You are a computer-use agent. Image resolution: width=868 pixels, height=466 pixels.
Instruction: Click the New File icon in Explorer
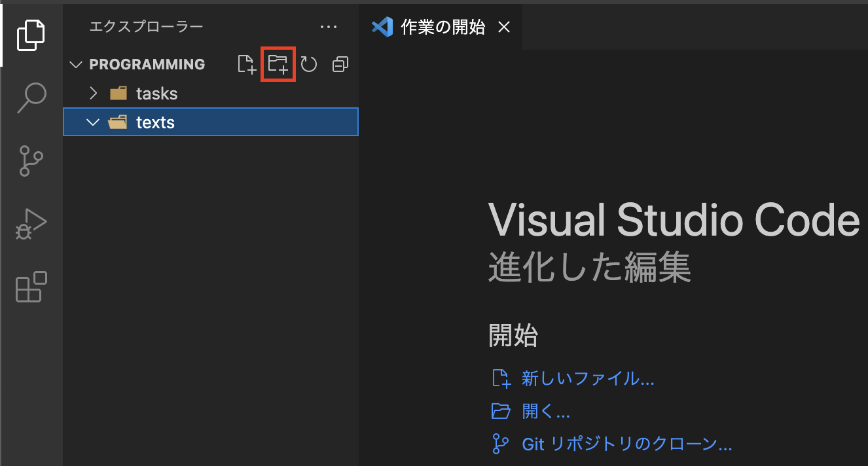click(x=247, y=63)
